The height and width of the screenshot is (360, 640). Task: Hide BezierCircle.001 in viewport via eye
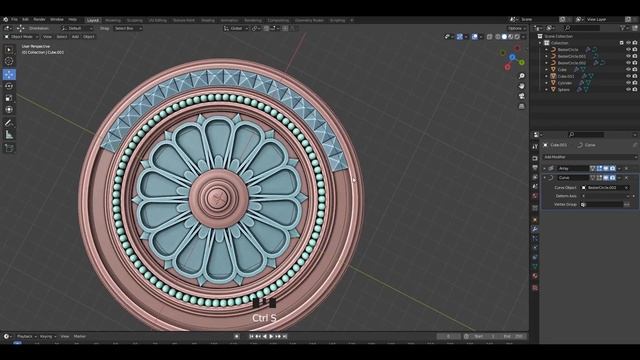pos(629,56)
